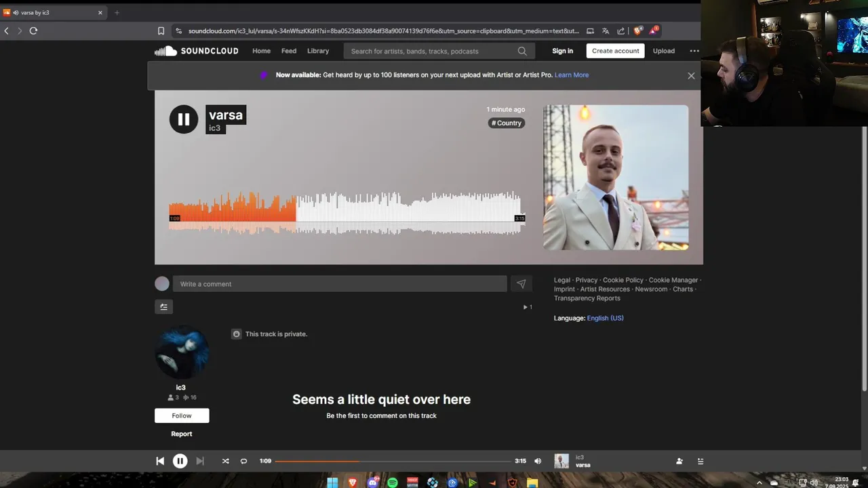Image resolution: width=868 pixels, height=488 pixels.
Task: Open the ic3 profile avatar
Action: coord(182,352)
